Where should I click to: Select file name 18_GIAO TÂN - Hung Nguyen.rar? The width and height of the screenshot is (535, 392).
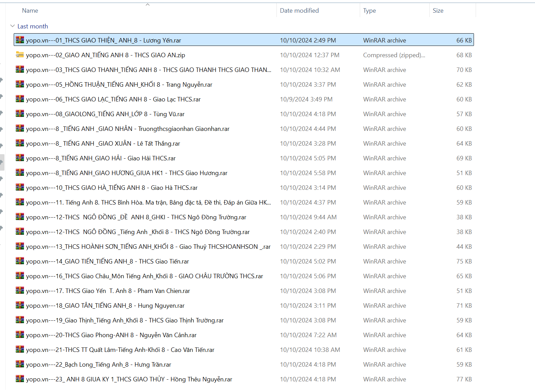[x=105, y=306]
